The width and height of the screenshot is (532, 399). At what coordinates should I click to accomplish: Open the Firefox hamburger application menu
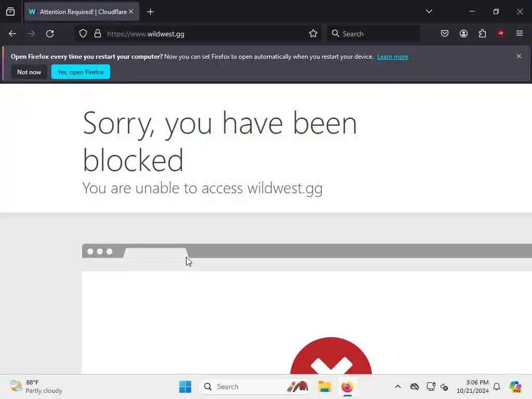tap(519, 33)
